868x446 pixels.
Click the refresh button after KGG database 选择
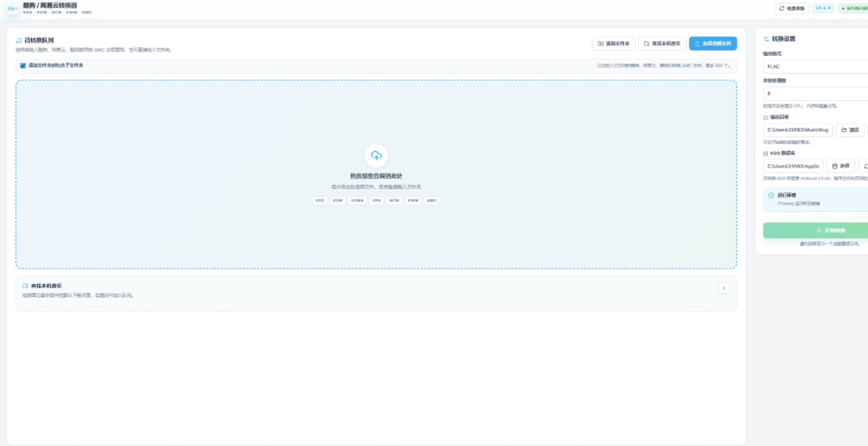click(864, 166)
